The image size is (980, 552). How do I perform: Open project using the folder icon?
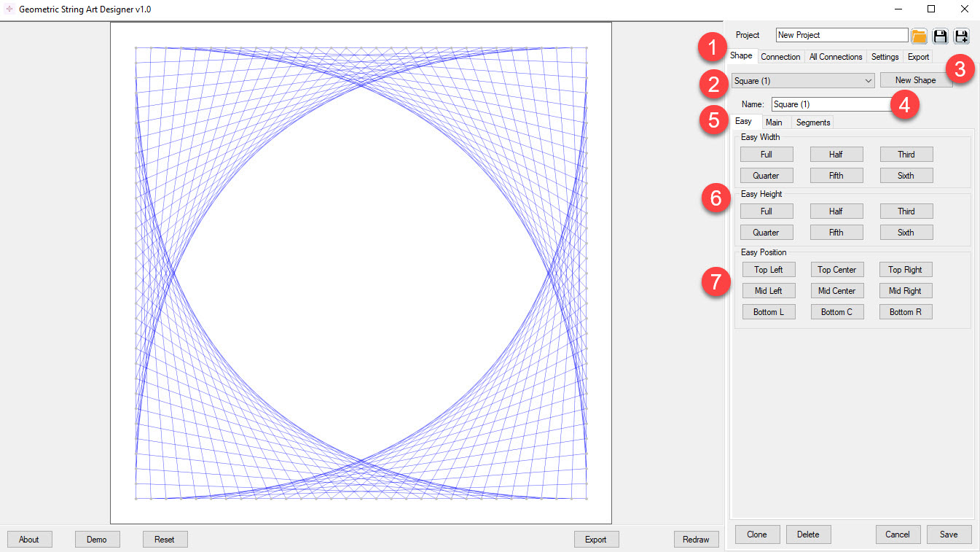(920, 36)
